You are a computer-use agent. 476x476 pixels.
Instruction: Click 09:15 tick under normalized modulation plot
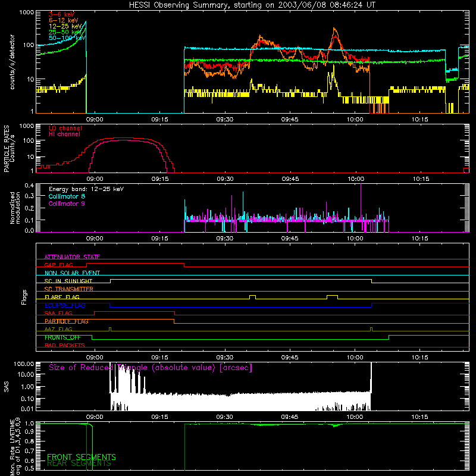[159, 239]
